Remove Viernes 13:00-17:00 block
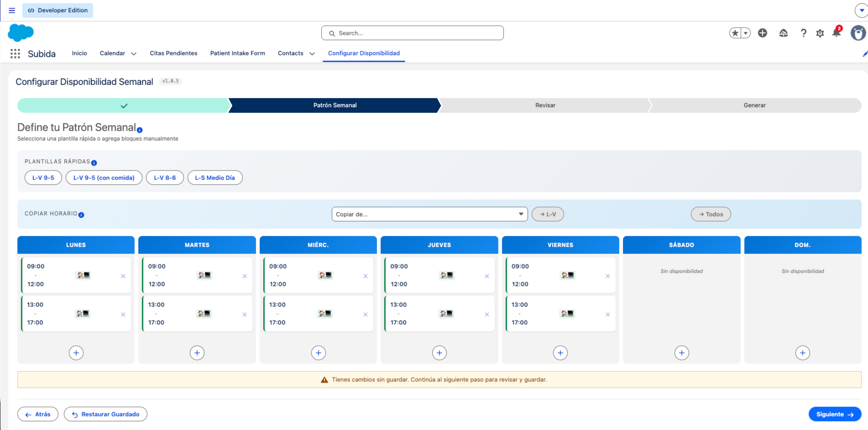The height and width of the screenshot is (430, 868). tap(608, 315)
